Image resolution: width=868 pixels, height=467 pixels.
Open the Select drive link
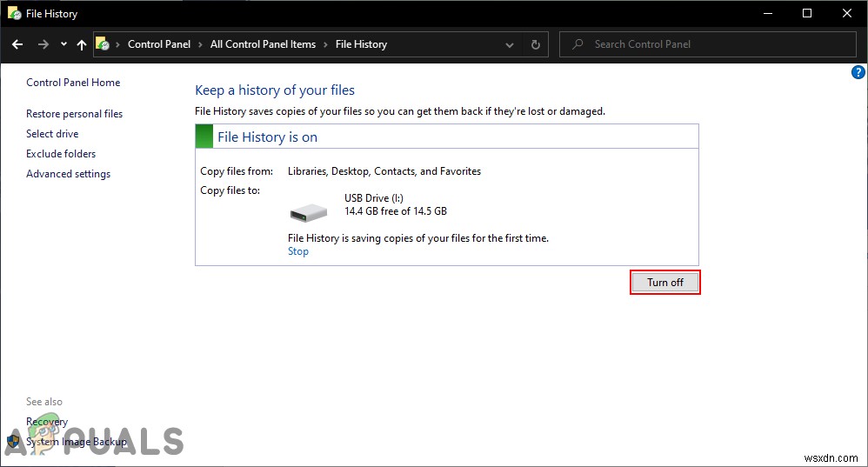(52, 133)
